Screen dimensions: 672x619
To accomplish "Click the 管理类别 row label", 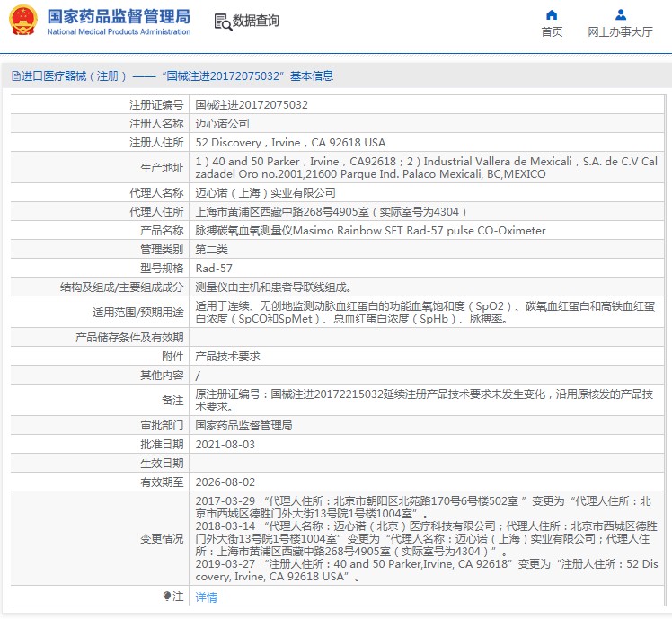I will click(162, 250).
